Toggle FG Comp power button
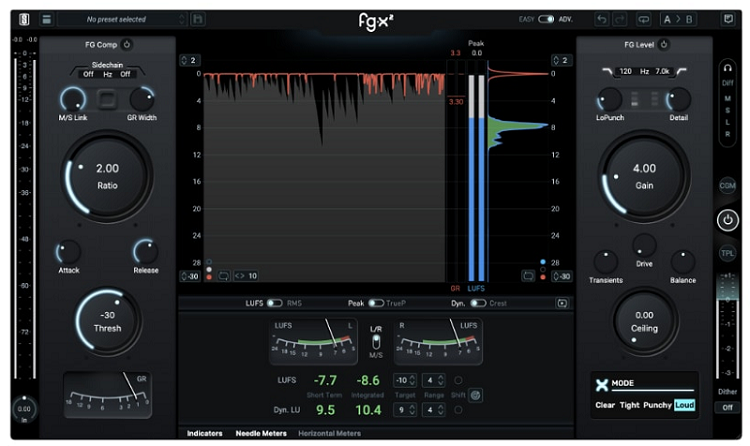This screenshot has height=446, width=750. coord(127,45)
